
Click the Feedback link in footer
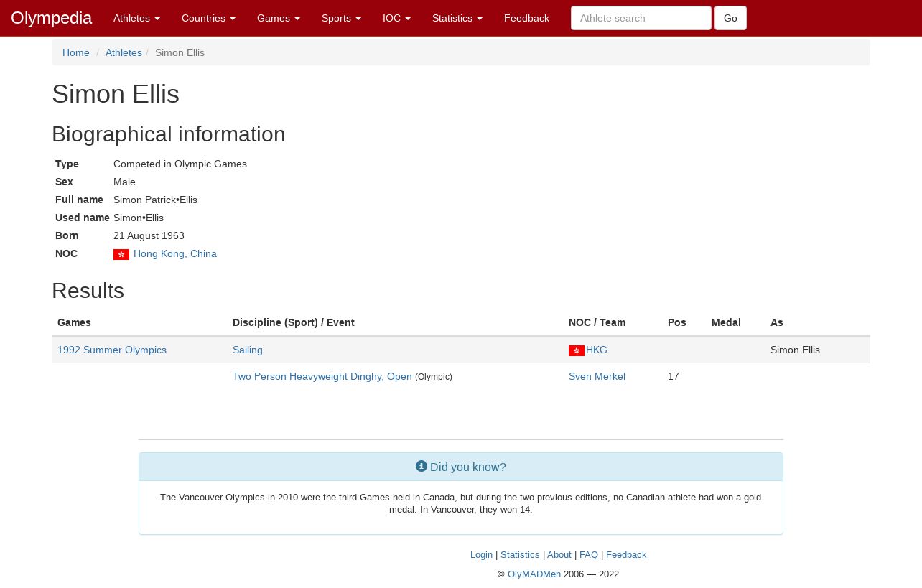pos(626,555)
